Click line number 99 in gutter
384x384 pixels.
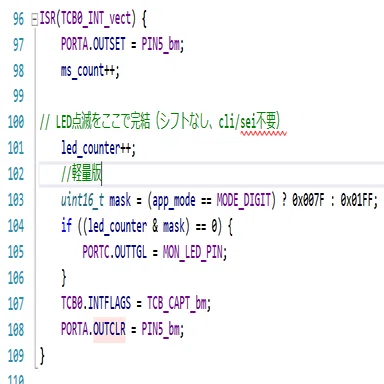tap(18, 96)
